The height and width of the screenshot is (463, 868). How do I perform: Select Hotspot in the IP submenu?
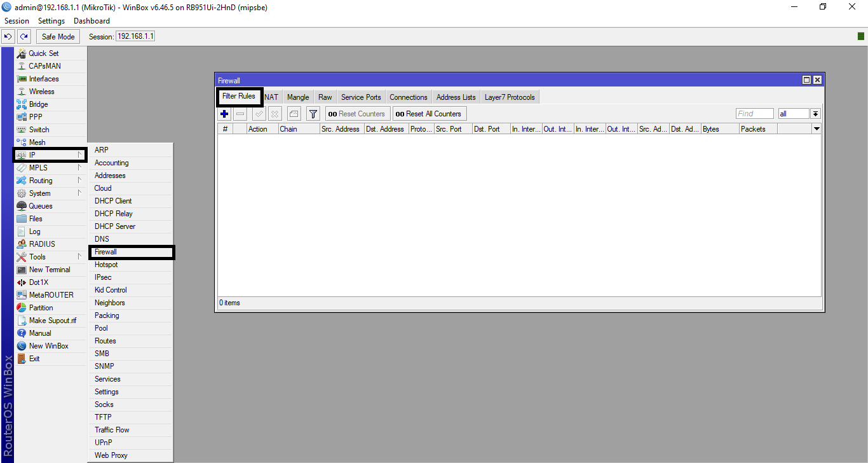click(x=131, y=265)
